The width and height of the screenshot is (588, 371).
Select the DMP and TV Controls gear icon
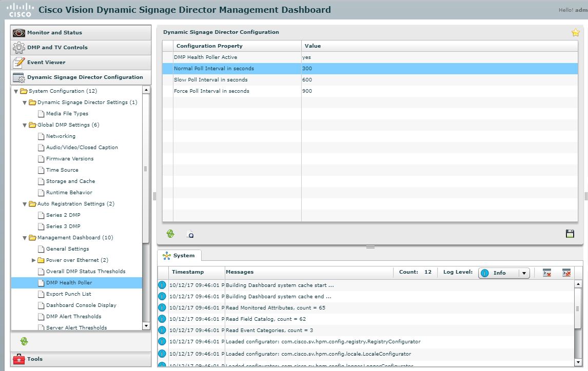18,47
